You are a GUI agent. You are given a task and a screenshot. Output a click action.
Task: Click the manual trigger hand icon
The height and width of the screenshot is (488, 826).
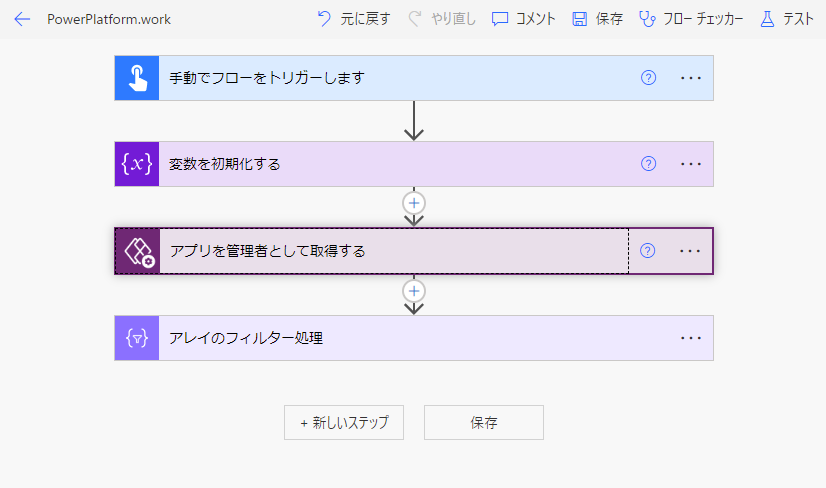coord(137,78)
